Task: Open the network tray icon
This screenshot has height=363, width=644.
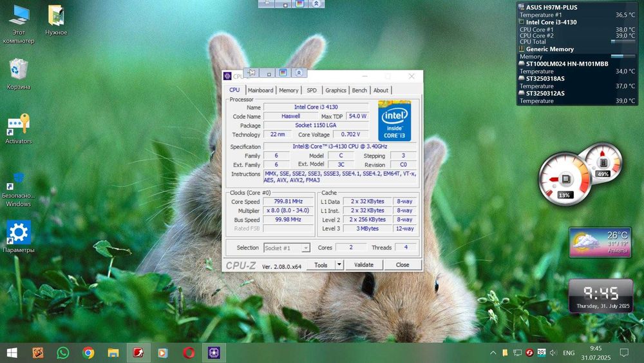Action: tap(518, 353)
